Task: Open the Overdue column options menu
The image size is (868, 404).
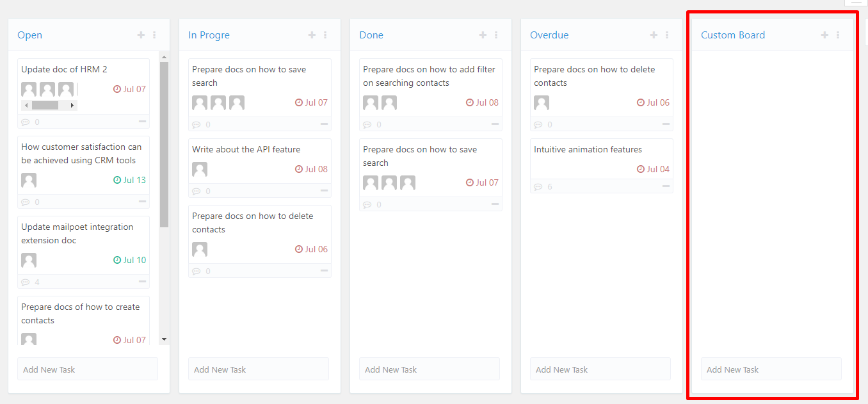Action: (x=667, y=35)
